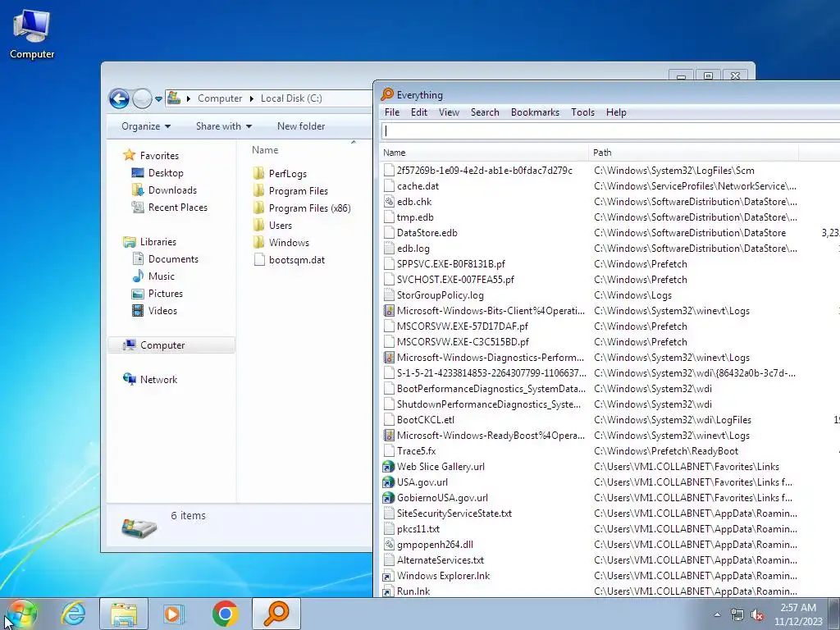Expand arrow before Computer breadcrumb
Image resolution: width=840 pixels, height=630 pixels.
pyautogui.click(x=189, y=99)
